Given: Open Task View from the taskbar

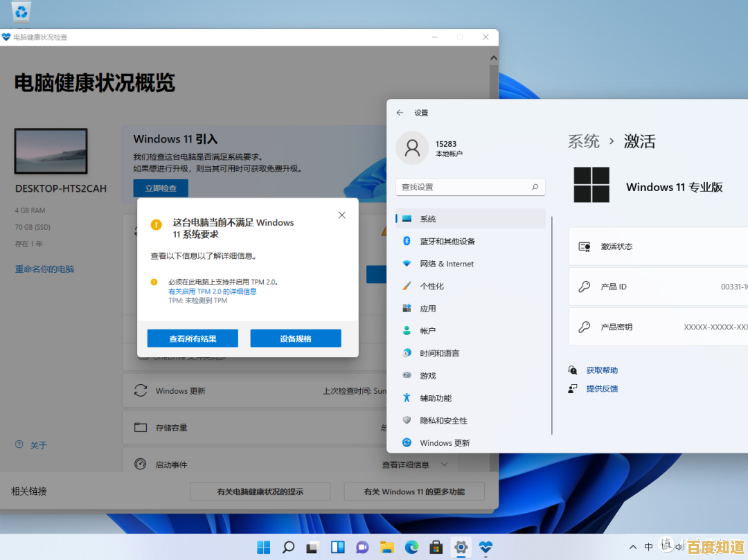Looking at the screenshot, I should 312,546.
